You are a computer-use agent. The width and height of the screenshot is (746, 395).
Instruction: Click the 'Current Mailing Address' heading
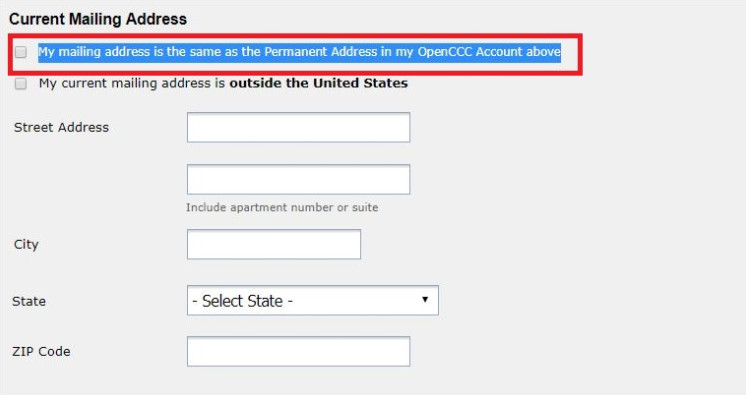[98, 19]
